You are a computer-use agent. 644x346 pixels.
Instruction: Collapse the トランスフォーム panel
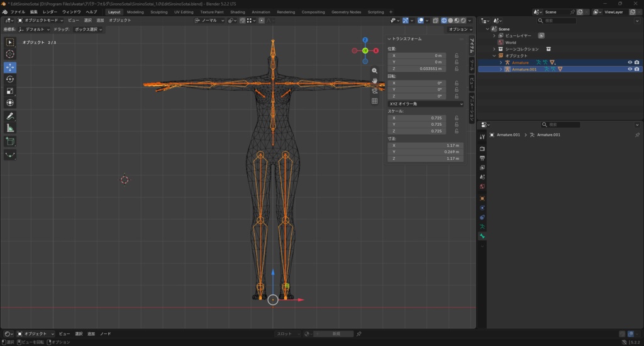404,38
